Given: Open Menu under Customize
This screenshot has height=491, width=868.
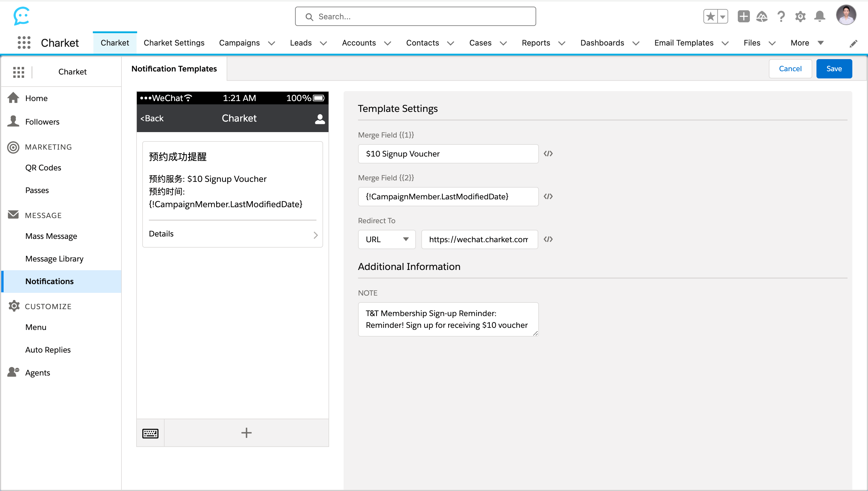Looking at the screenshot, I should (36, 327).
